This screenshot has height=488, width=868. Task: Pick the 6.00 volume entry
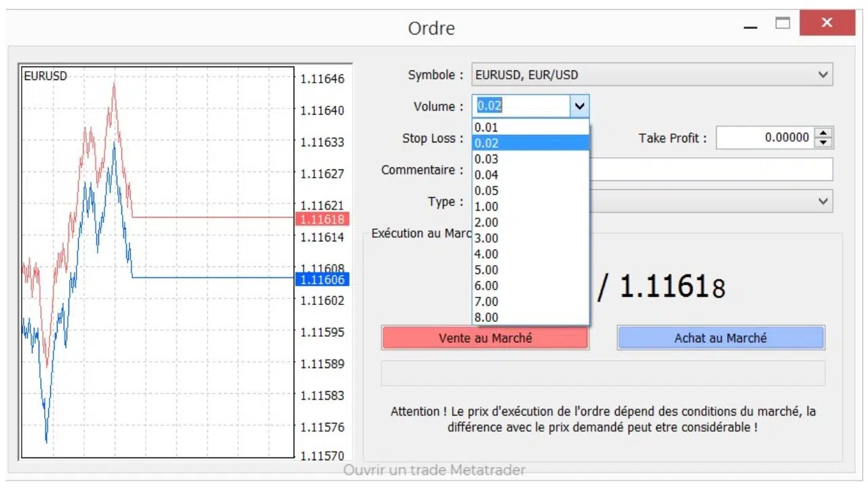[530, 285]
